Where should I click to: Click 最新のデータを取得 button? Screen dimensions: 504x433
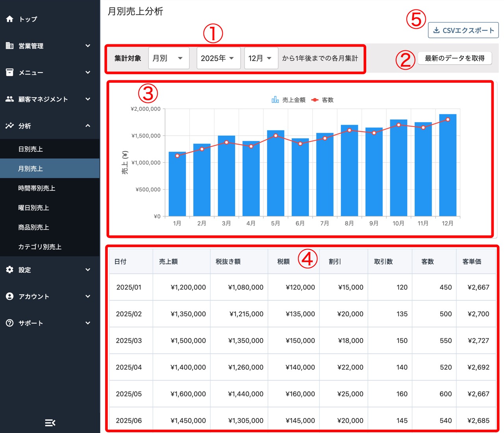(455, 58)
